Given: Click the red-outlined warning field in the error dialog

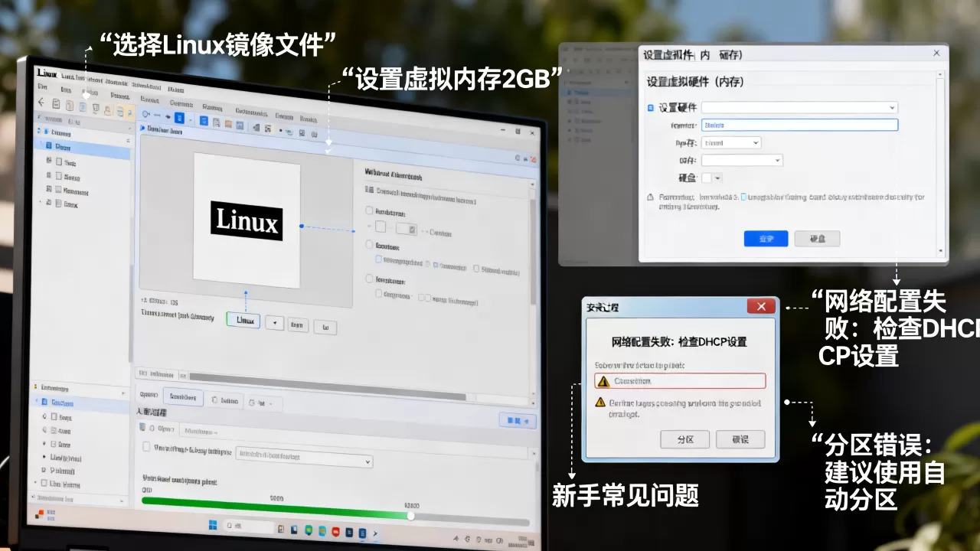Looking at the screenshot, I should [680, 381].
